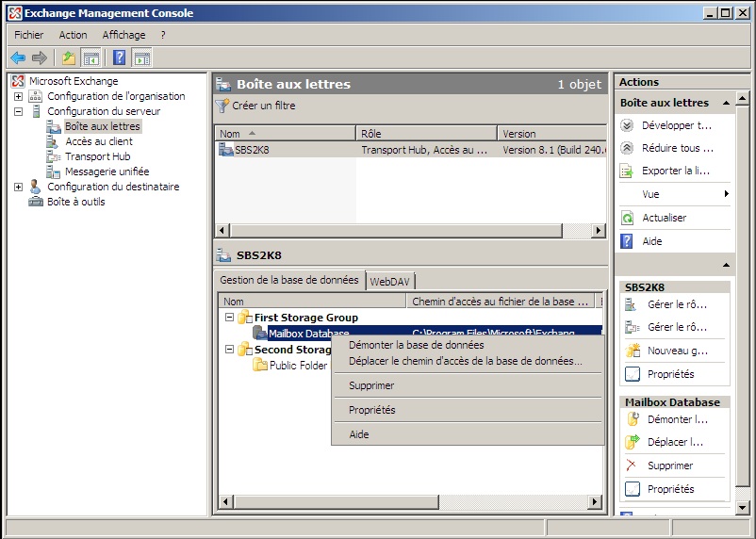Expand Configuration du destinataire node
Screen dimensions: 756x539
point(18,187)
